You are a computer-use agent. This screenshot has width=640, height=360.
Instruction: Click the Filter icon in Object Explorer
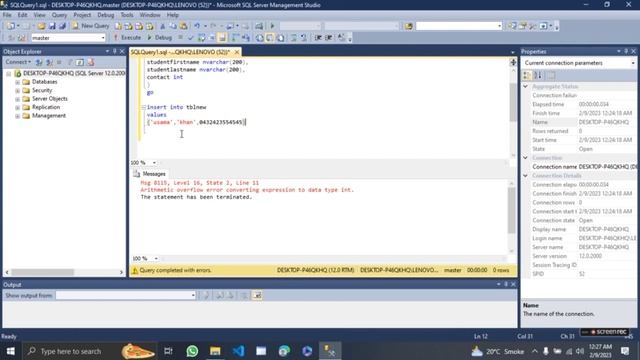[x=70, y=62]
